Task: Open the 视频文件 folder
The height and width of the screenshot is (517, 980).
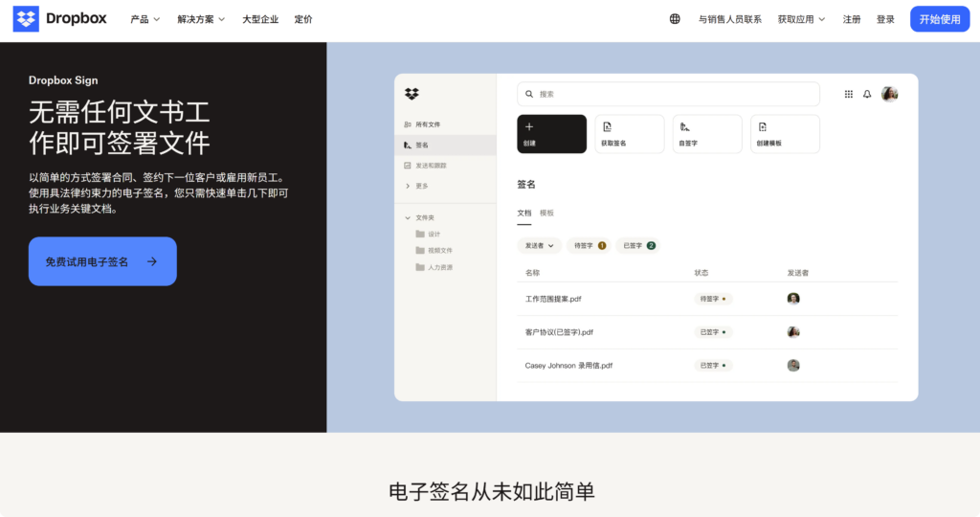Action: coord(434,250)
